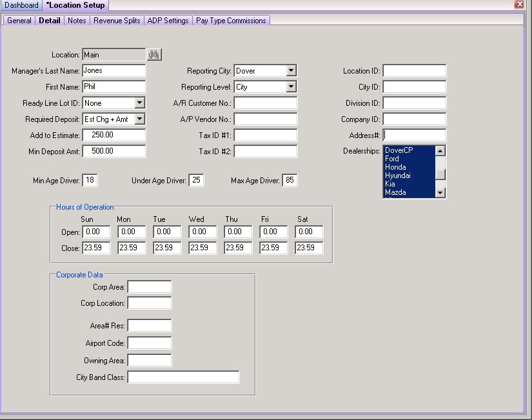The width and height of the screenshot is (532, 420).
Task: Click the Dealerships list scroll-up arrow
Action: click(x=440, y=151)
